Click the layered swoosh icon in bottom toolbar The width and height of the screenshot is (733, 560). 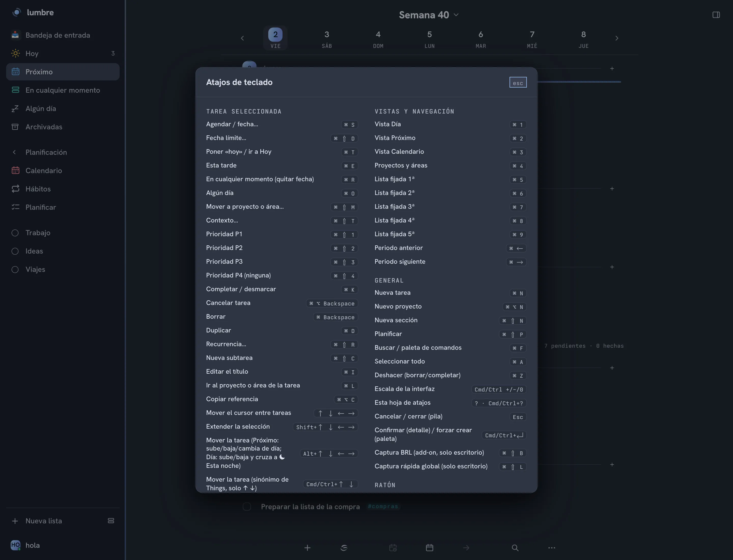click(x=344, y=548)
